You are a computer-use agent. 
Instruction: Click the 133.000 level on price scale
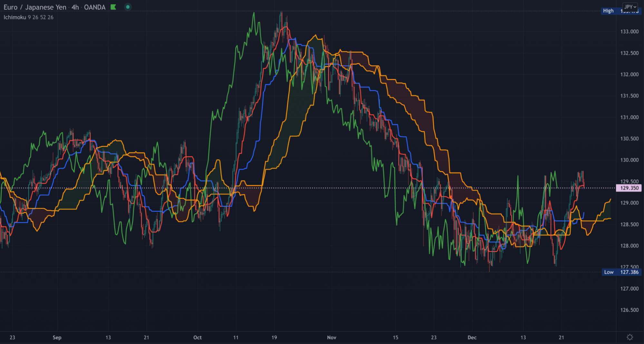629,32
